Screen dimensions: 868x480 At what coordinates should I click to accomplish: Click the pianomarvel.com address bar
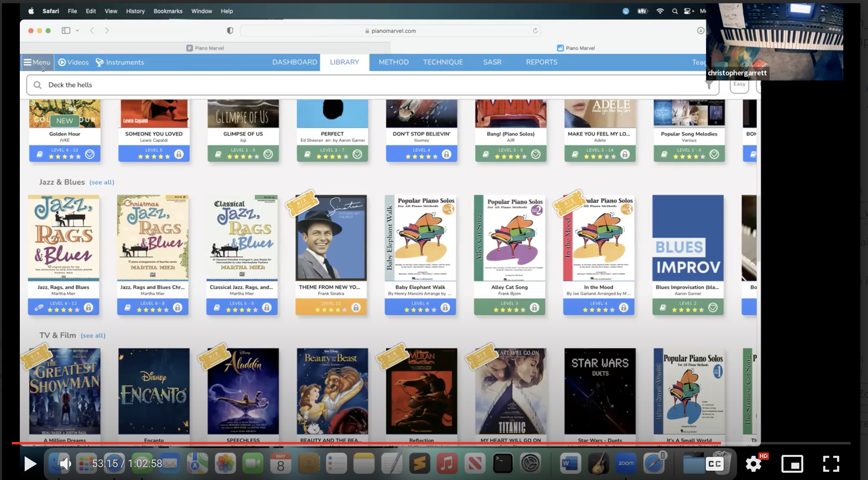390,31
